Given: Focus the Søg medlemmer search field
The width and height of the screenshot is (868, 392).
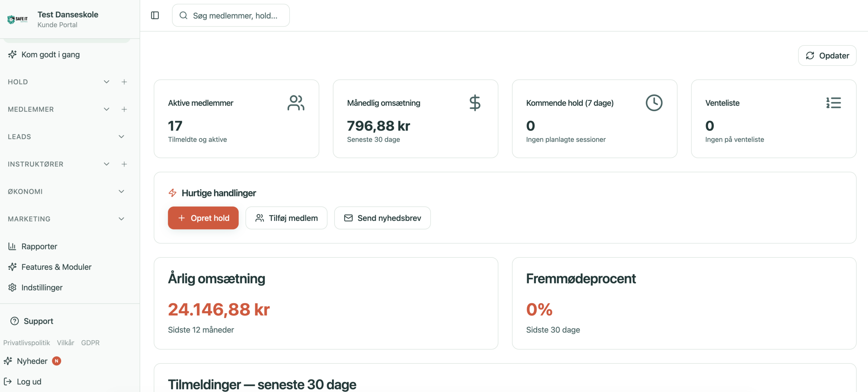Looking at the screenshot, I should pos(235,16).
